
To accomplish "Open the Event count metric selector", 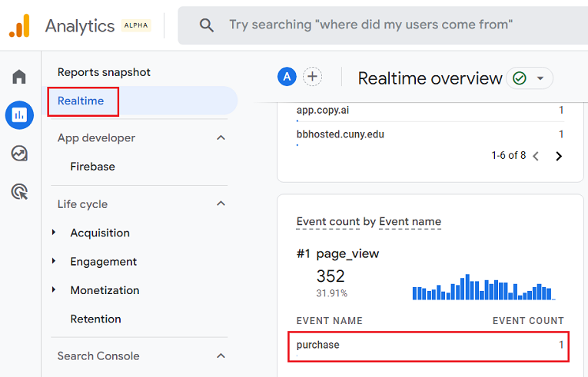I will point(327,222).
